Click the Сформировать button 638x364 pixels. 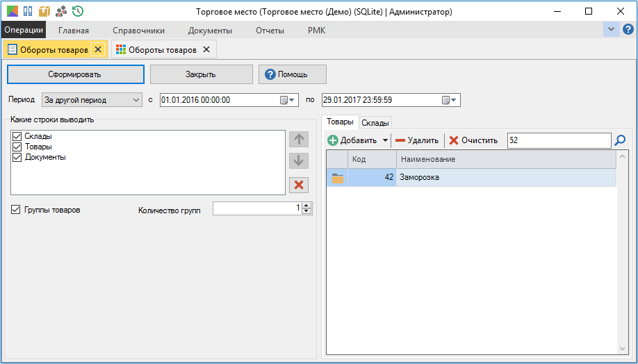76,74
